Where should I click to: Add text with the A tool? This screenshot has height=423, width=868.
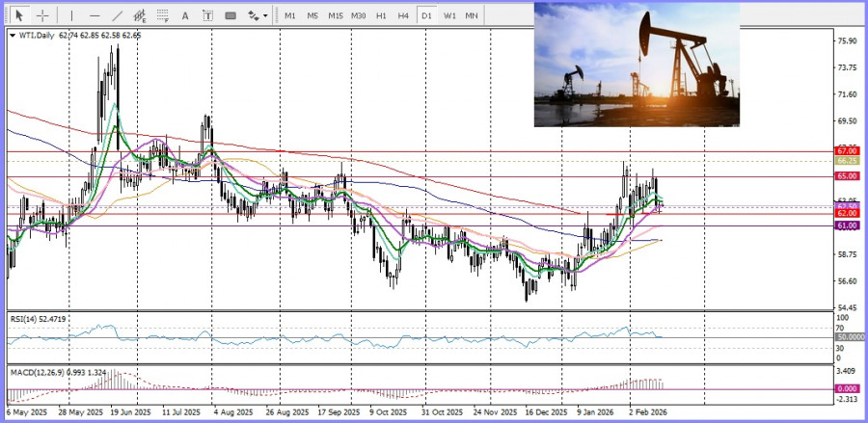(185, 15)
